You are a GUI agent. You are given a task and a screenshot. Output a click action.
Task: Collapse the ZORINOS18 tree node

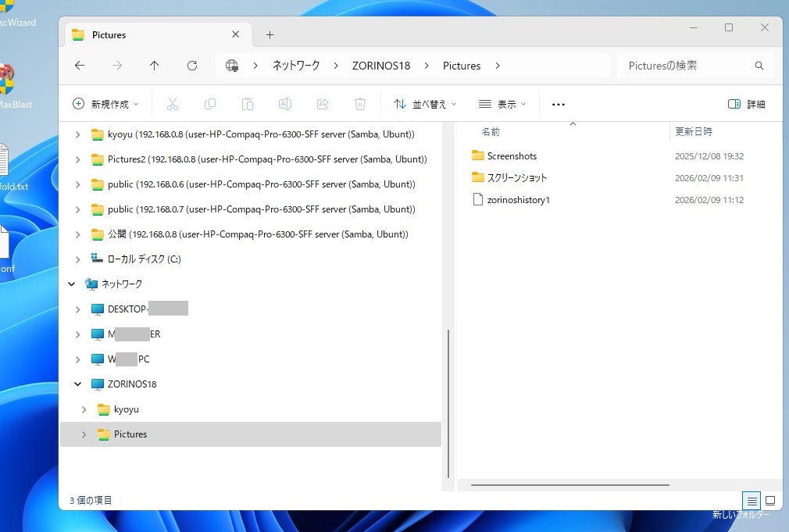tap(77, 384)
